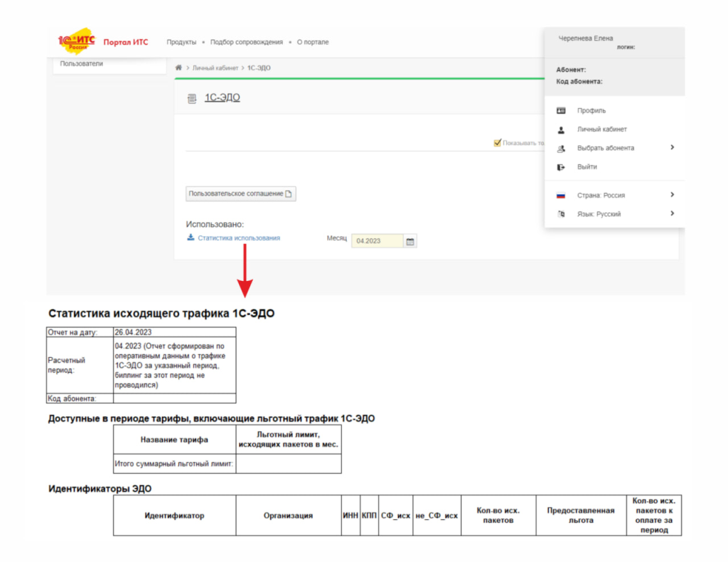
Task: Click the 1С-ЭДО document icon beside the heading
Action: [192, 98]
